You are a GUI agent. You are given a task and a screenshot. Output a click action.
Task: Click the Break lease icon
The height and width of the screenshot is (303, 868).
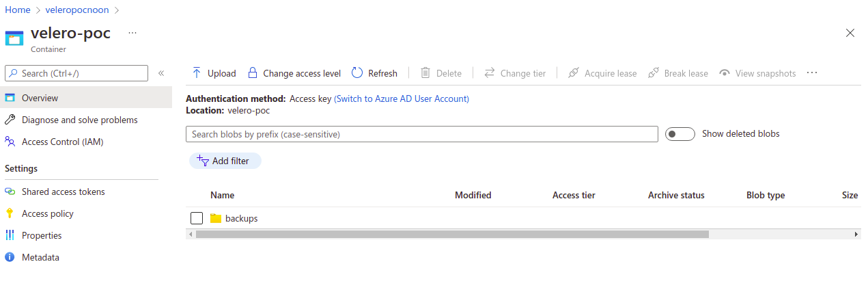[654, 73]
